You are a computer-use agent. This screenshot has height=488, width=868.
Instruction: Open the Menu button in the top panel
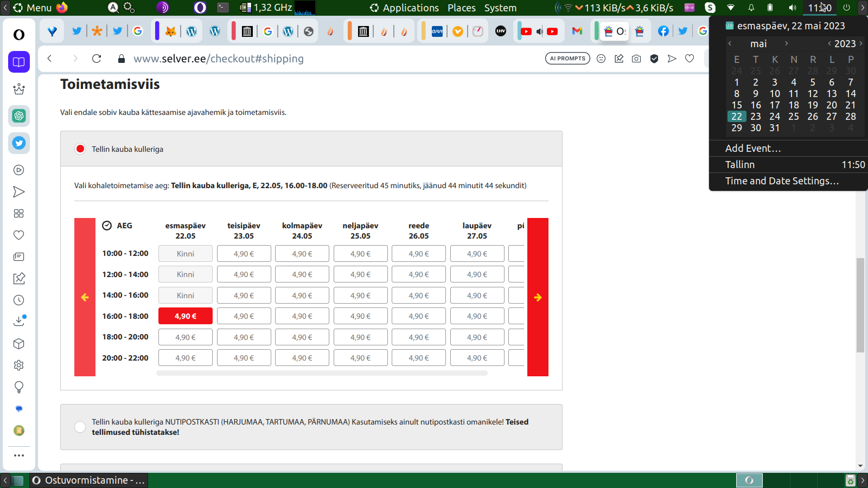pos(32,8)
